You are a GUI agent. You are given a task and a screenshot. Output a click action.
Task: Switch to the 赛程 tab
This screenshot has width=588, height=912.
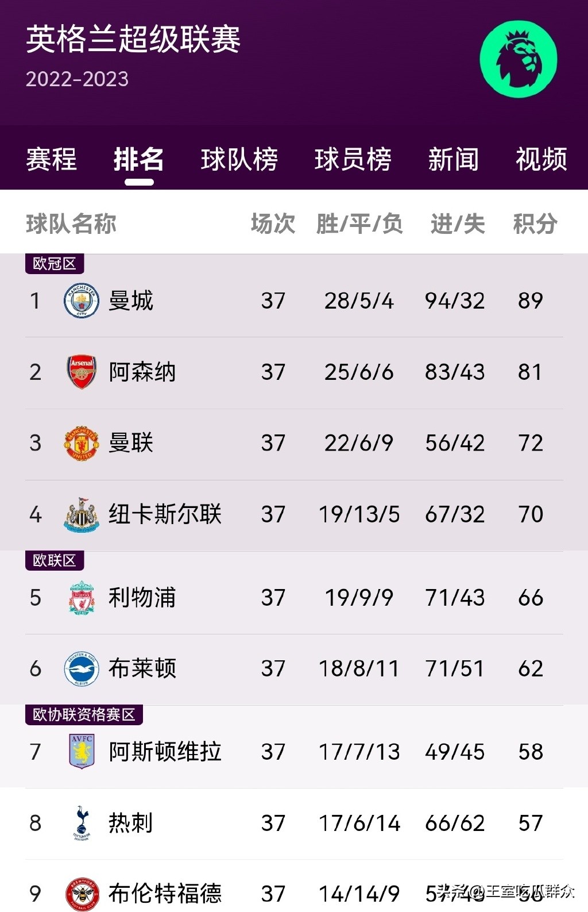tap(51, 159)
